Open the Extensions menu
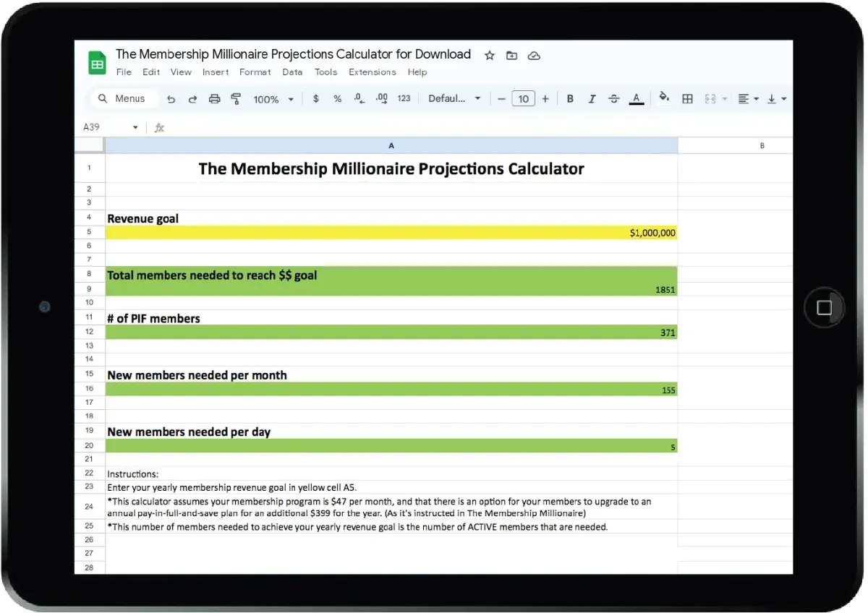Image resolution: width=868 pixels, height=613 pixels. tap(373, 72)
